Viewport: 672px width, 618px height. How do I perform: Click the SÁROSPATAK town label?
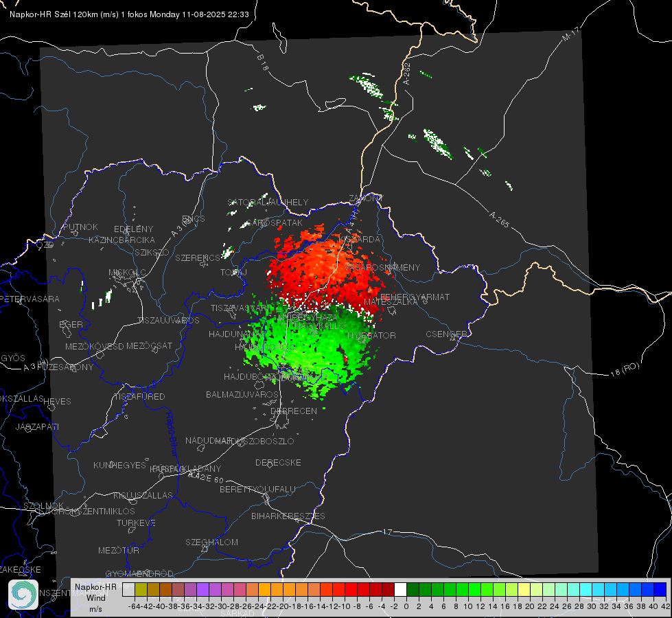[275, 222]
